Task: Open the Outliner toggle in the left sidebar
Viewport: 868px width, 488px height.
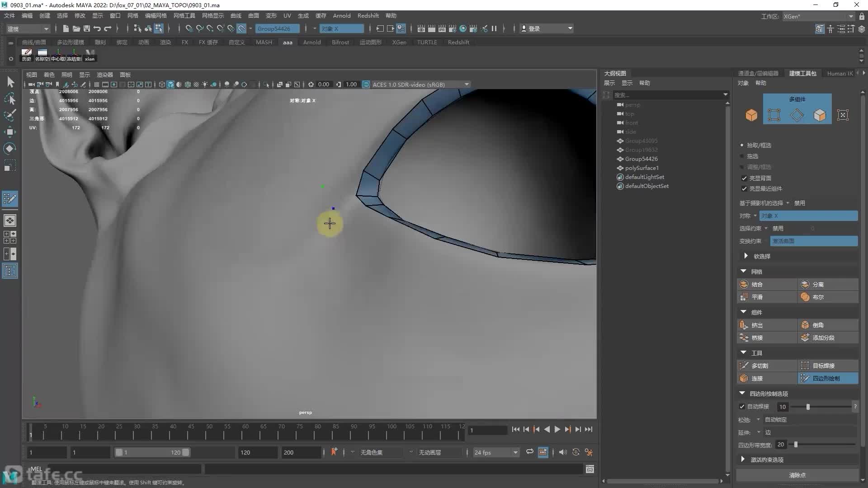Action: click(x=10, y=271)
